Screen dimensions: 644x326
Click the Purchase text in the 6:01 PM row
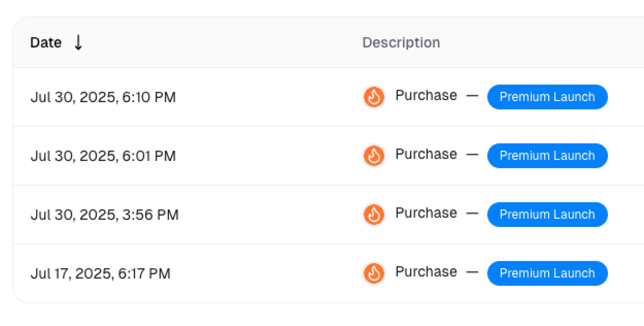426,154
